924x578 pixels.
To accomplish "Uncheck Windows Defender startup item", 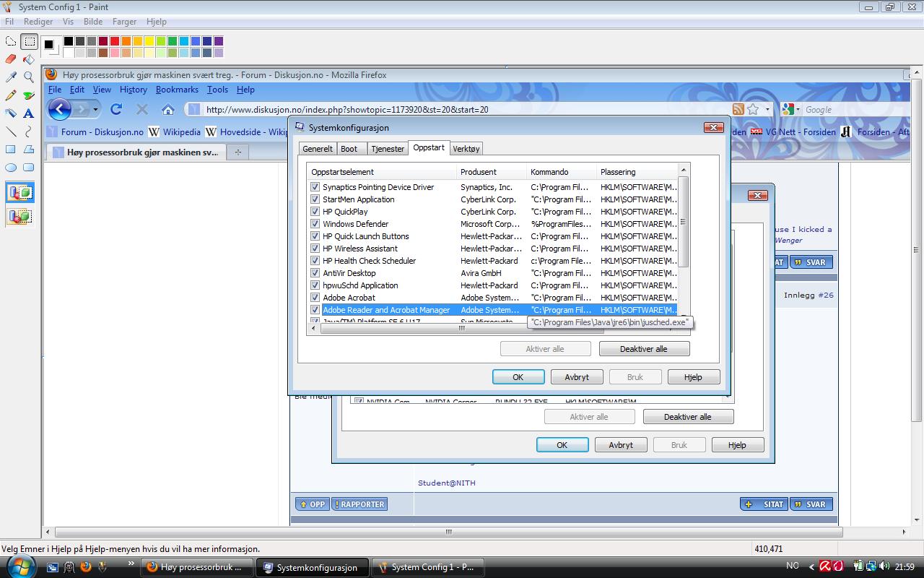I will [315, 224].
